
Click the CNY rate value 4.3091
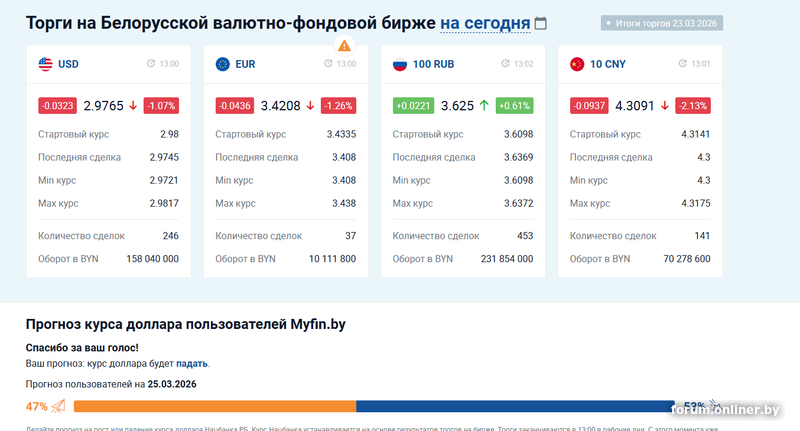coord(635,106)
